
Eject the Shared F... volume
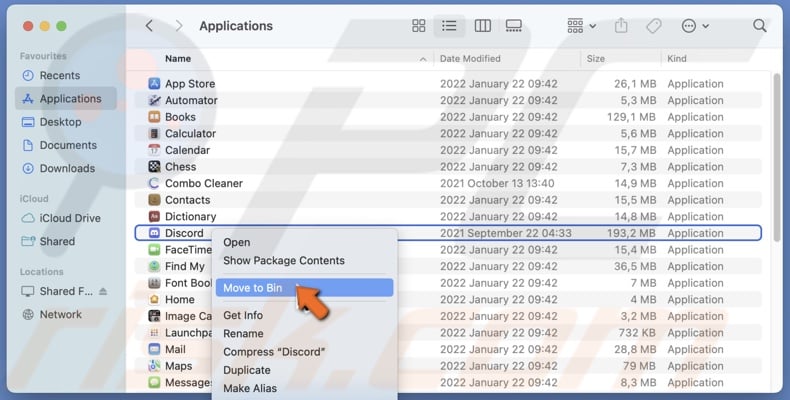coord(103,291)
